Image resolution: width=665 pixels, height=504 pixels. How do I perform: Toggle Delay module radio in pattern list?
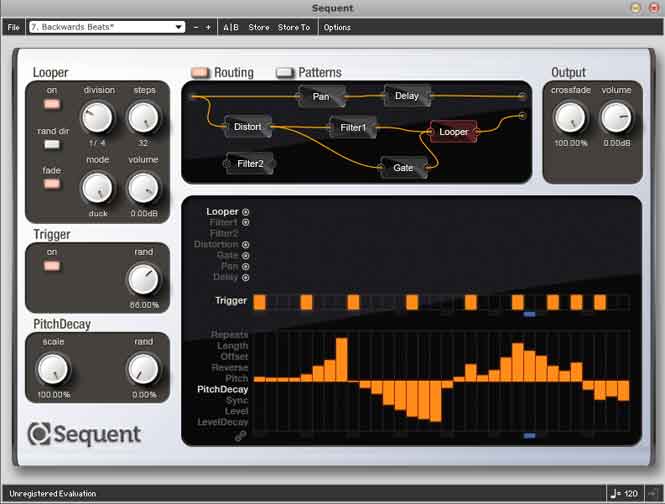(x=246, y=278)
